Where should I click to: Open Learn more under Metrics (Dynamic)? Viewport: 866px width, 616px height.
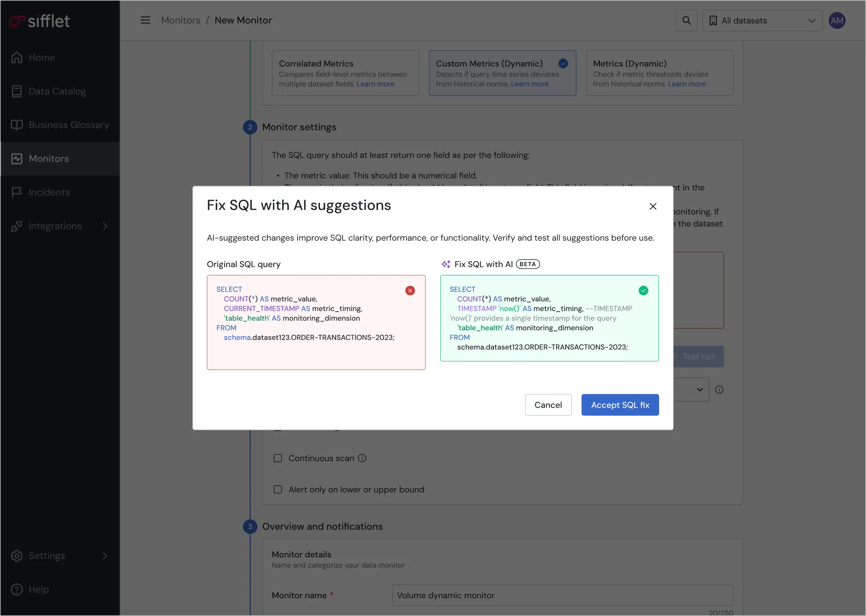(686, 84)
